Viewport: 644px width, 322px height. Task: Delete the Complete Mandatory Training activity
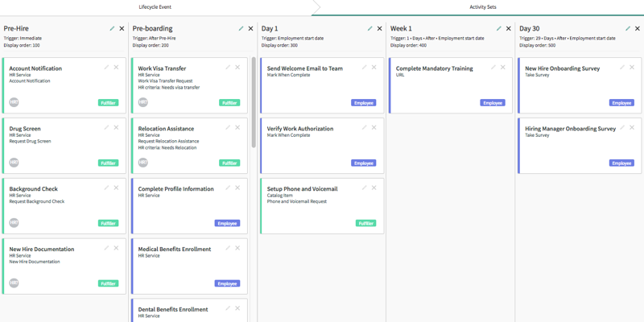pyautogui.click(x=502, y=68)
